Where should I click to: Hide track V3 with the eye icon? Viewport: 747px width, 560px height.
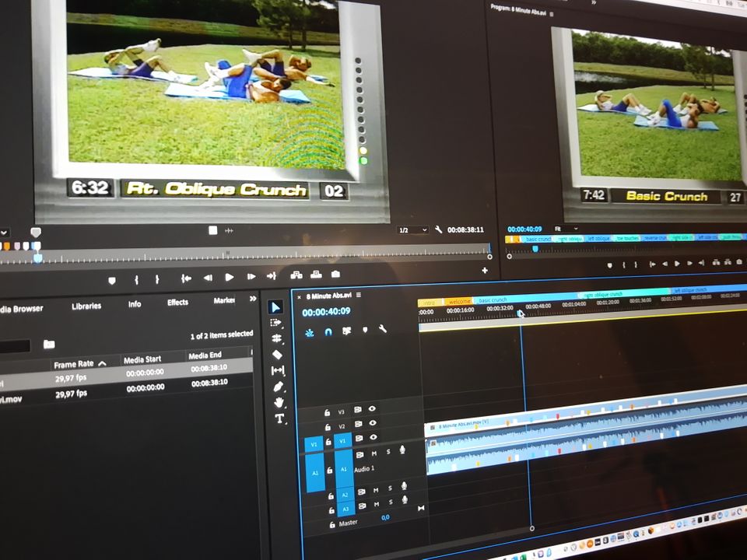tap(372, 408)
